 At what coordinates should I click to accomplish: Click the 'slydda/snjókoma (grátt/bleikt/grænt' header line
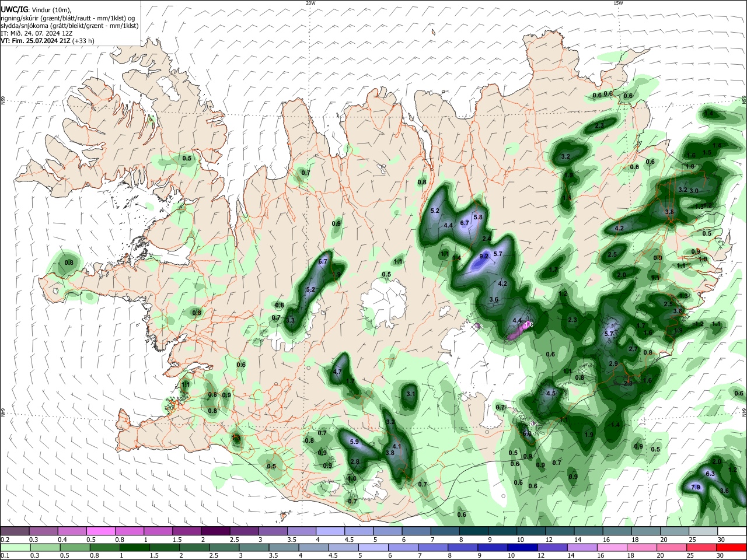point(70,26)
